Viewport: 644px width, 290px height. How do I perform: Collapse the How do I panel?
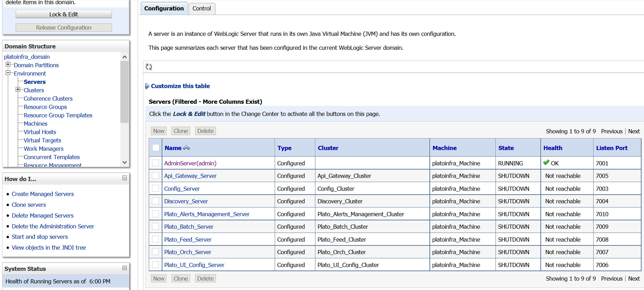pos(124,178)
